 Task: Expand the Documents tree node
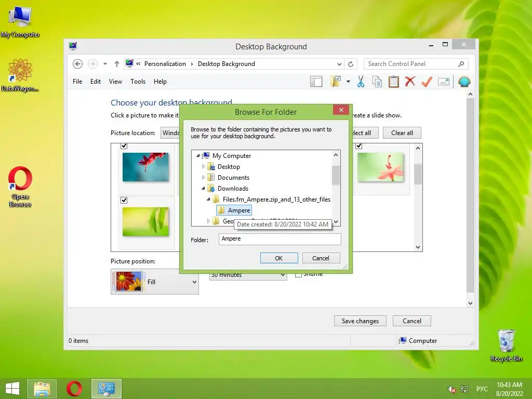203,178
